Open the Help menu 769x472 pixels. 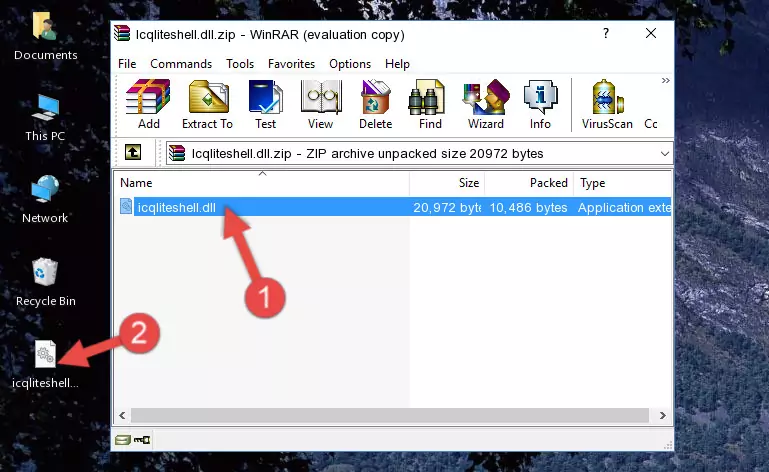397,64
